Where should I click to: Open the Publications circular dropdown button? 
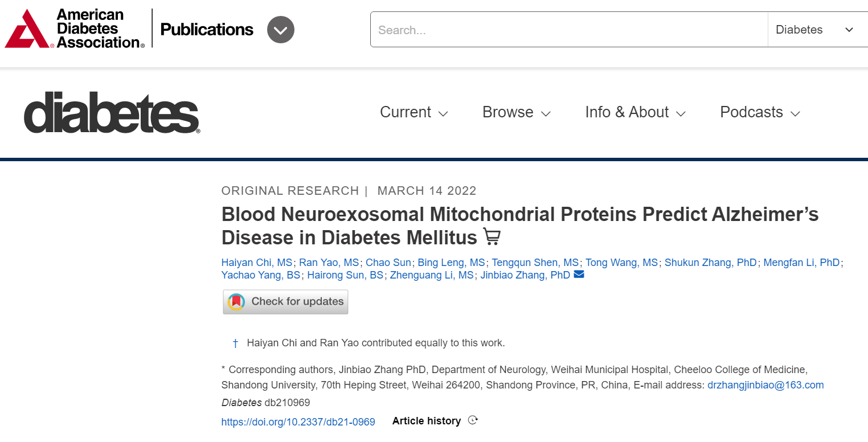click(x=281, y=30)
